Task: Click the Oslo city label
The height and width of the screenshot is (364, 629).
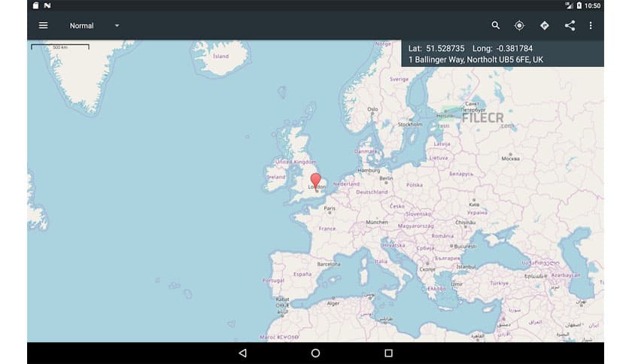Action: [372, 109]
